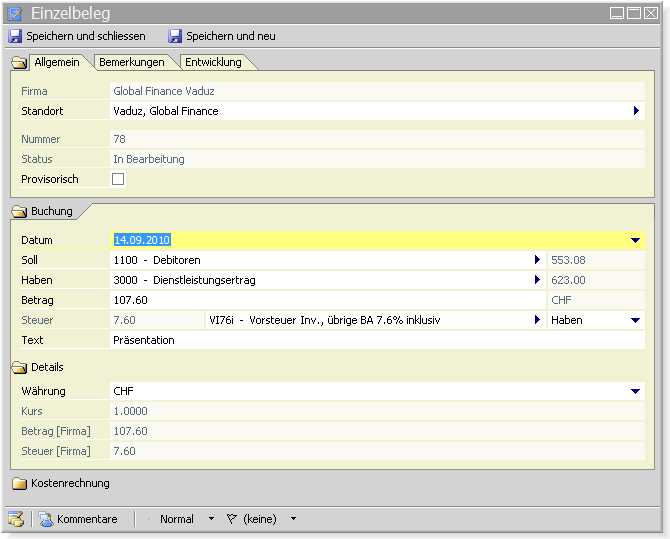The image size is (670, 539).
Task: Open the Steuer code lookup arrow
Action: click(x=537, y=319)
